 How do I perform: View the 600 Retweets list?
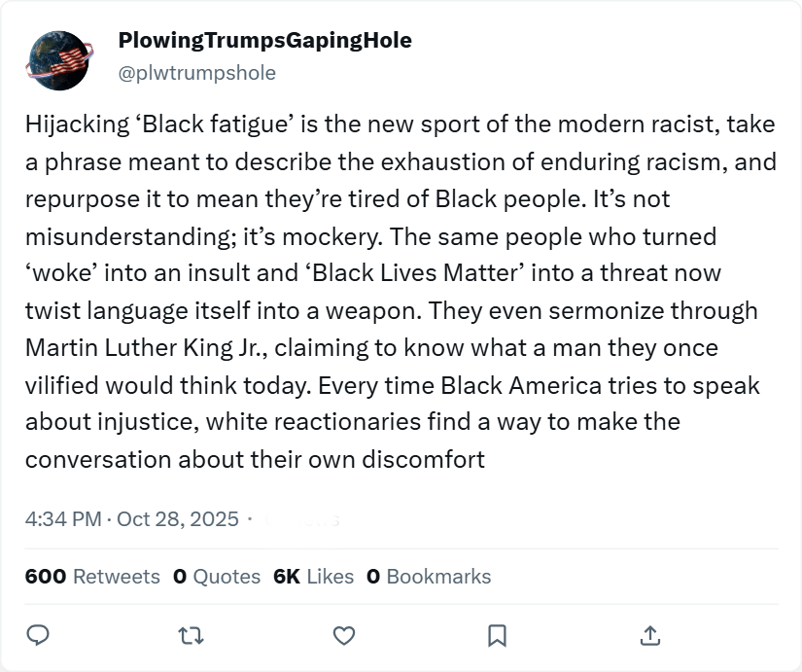coord(92,577)
